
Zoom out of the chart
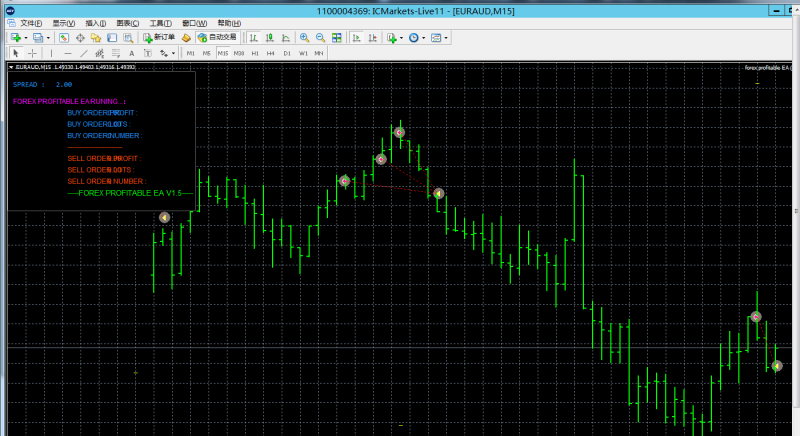pyautogui.click(x=320, y=38)
